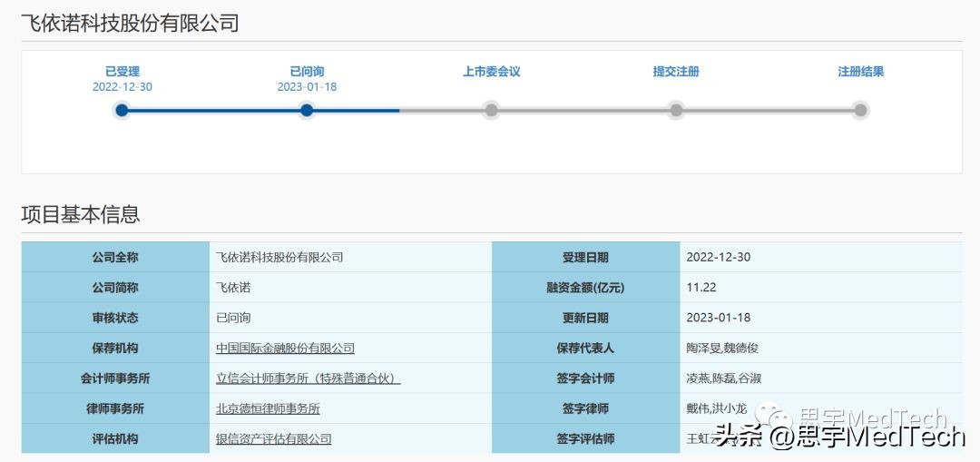980x462 pixels.
Task: Click the 凌燕,陈磊,谷淑 signing accountants value
Action: 724,378
